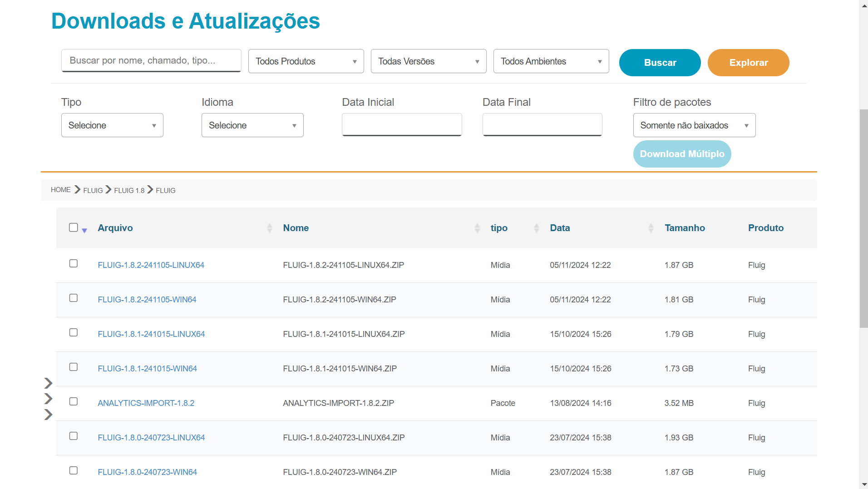This screenshot has height=489, width=868.
Task: Open the Filtro de pacotes dropdown
Action: (x=695, y=125)
